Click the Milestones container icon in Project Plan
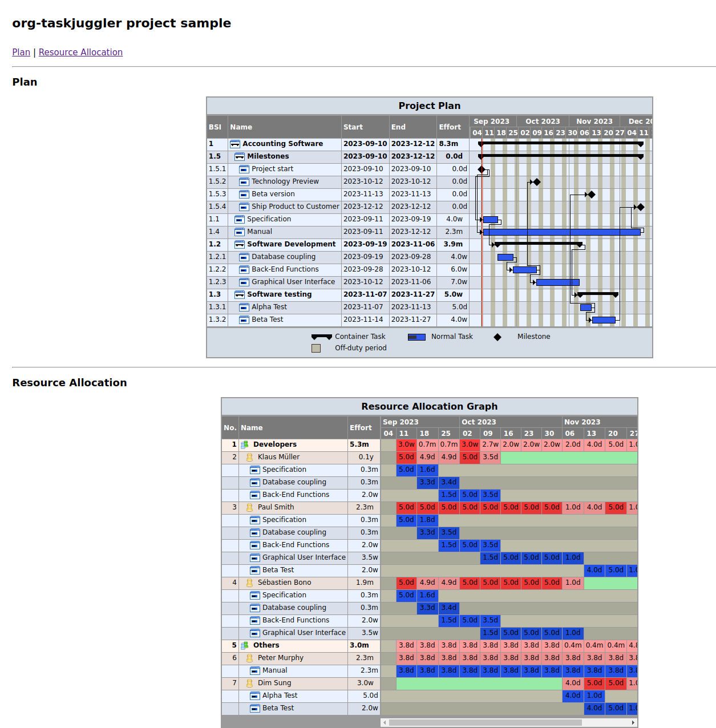 (x=240, y=157)
